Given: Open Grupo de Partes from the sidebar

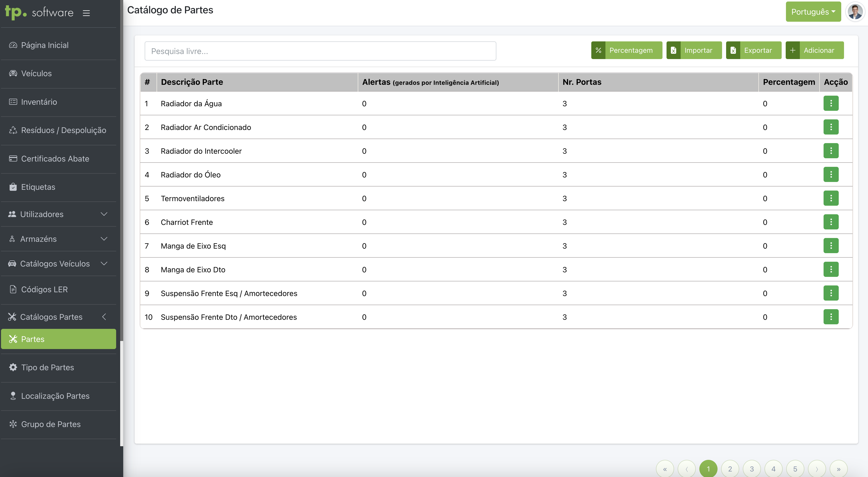Looking at the screenshot, I should [x=50, y=424].
